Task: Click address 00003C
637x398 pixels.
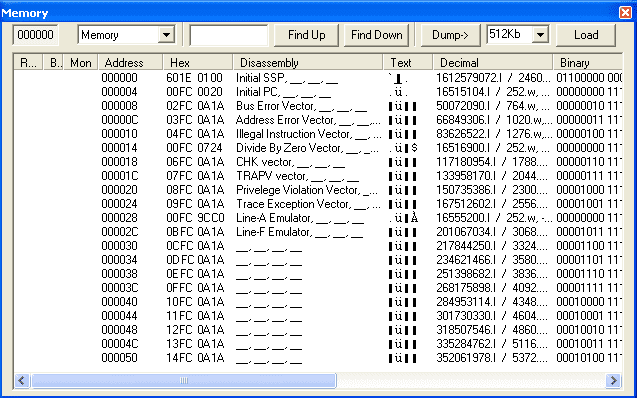Action: [x=119, y=288]
